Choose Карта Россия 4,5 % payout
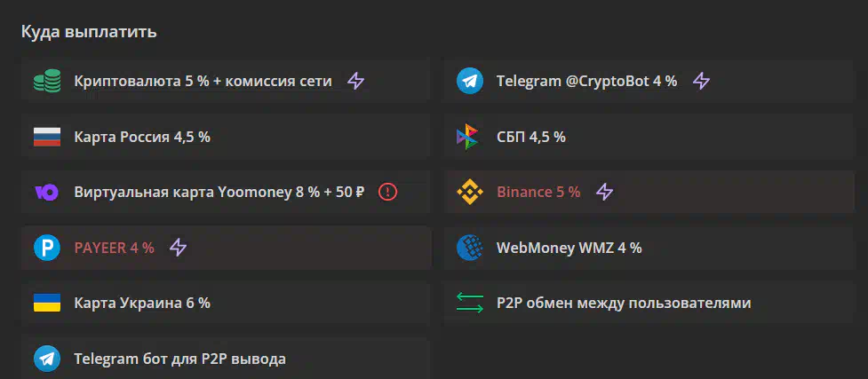The width and height of the screenshot is (868, 379). click(x=226, y=137)
